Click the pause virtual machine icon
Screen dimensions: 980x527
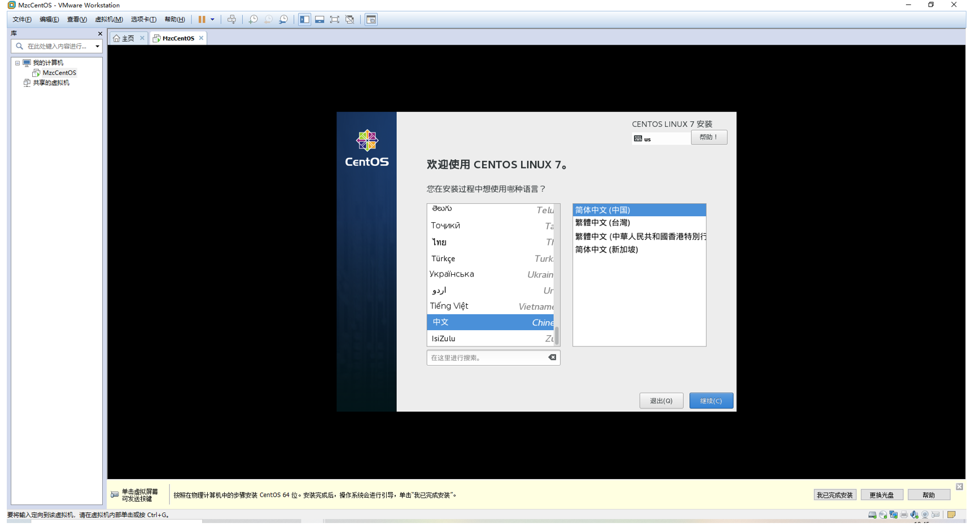coord(202,20)
